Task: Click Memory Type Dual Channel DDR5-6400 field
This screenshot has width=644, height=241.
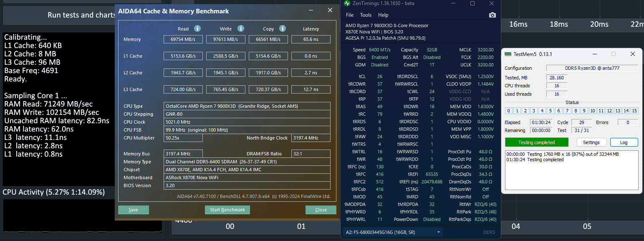Action: click(x=248, y=162)
